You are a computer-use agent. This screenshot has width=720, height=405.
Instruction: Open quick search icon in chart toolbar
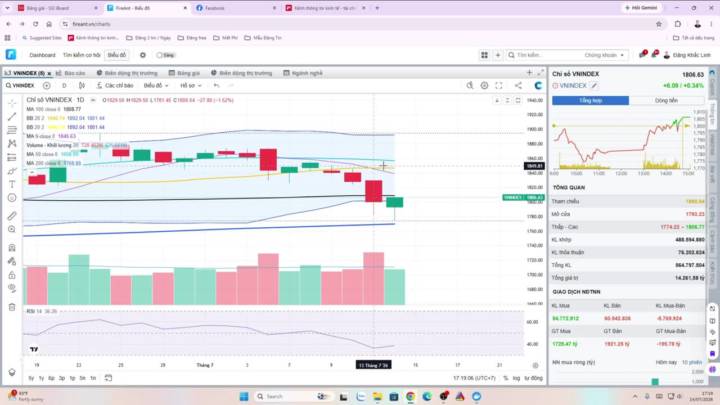tap(469, 85)
